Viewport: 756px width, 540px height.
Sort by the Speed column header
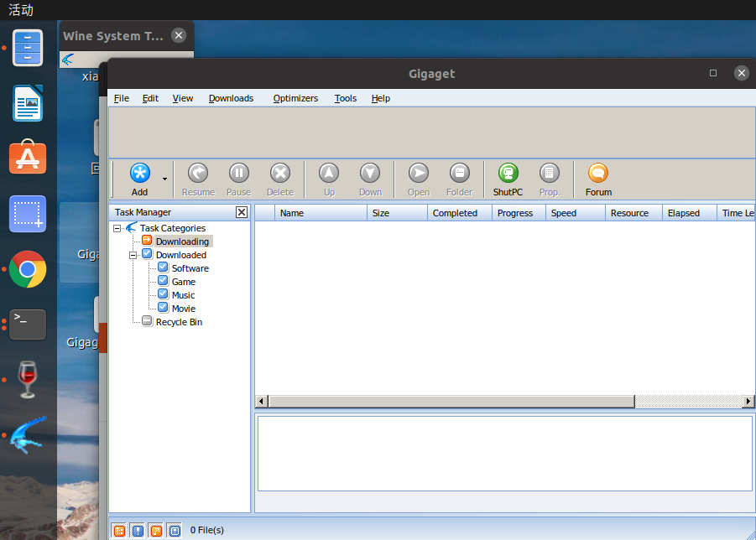(x=576, y=213)
